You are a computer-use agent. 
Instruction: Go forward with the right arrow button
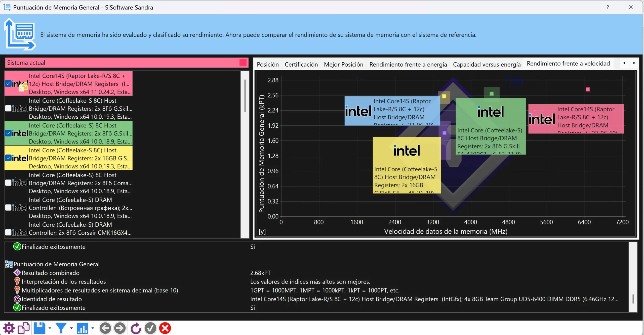click(120, 328)
